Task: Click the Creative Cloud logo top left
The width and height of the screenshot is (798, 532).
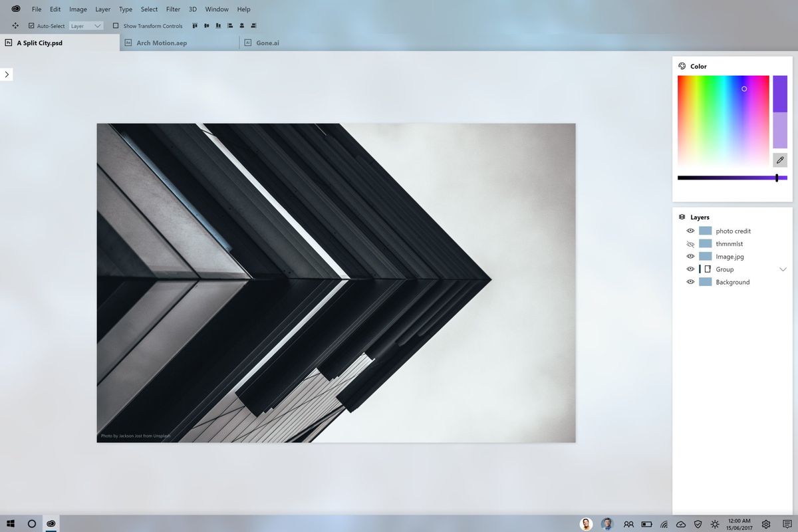Action: click(15, 9)
